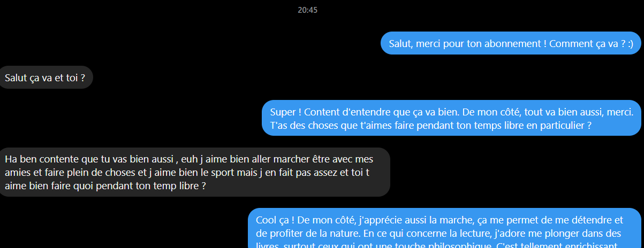The image size is (644, 248).
Task: Click the ':)' smiley in the first message
Action: click(x=630, y=44)
